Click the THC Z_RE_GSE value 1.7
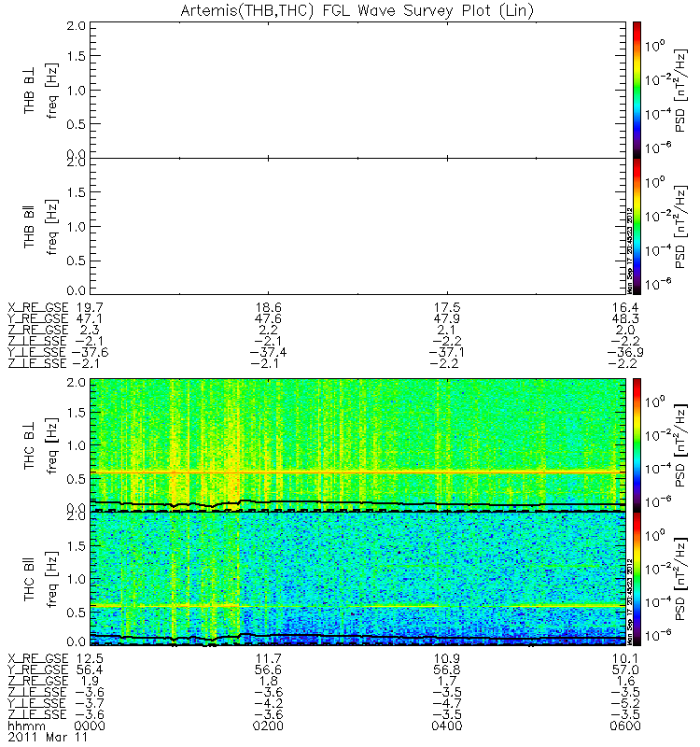The image size is (700, 747). (x=447, y=681)
